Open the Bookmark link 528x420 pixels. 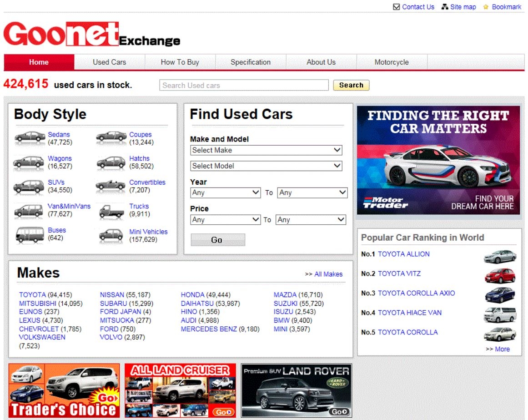(x=507, y=7)
